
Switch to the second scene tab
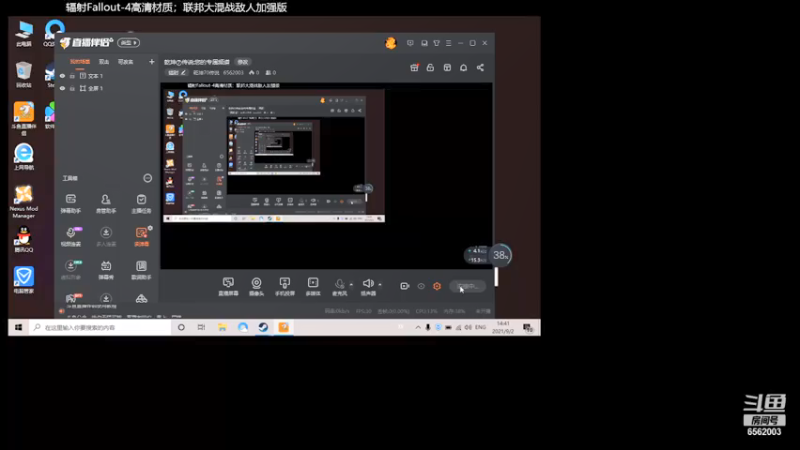point(104,62)
